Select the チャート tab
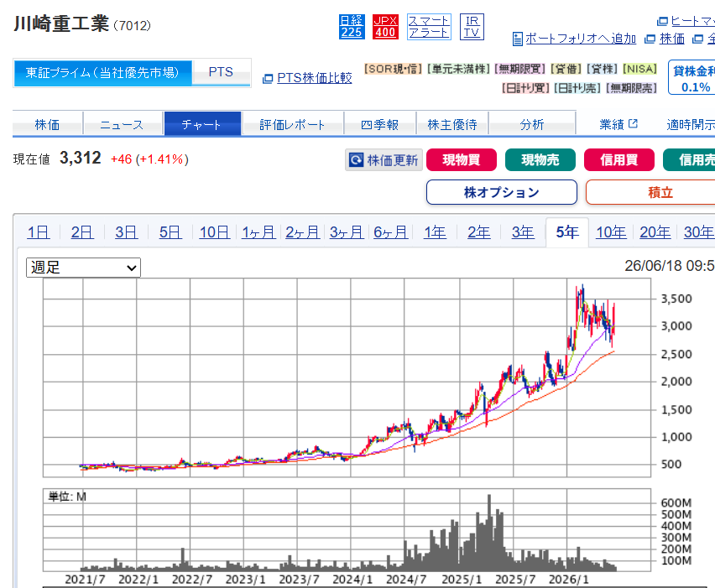This screenshot has height=588, width=715. (x=202, y=124)
